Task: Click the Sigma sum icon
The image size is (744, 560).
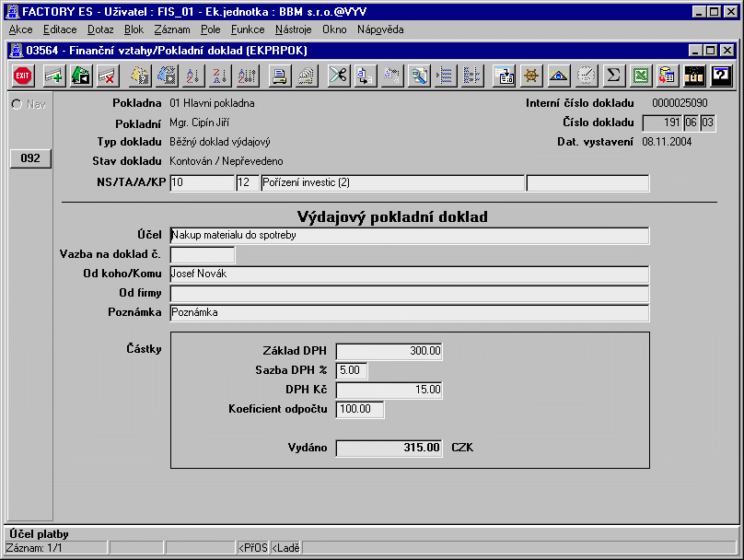Action: click(613, 76)
